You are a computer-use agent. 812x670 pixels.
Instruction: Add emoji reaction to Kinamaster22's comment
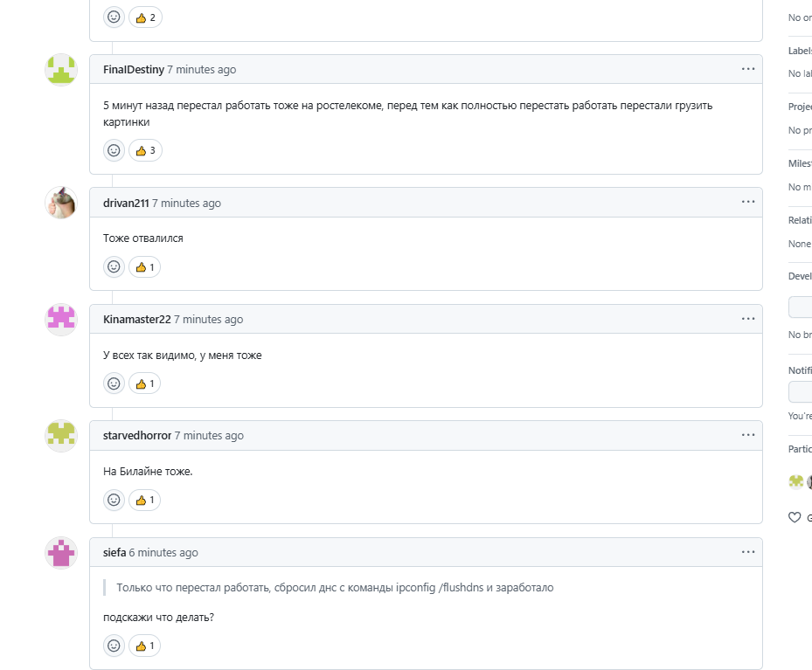(114, 383)
